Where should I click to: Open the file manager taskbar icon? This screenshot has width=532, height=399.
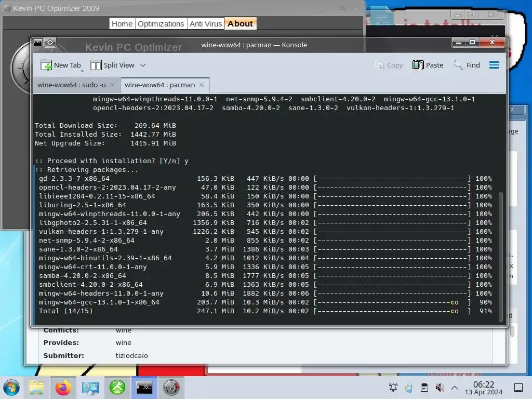coord(36,388)
